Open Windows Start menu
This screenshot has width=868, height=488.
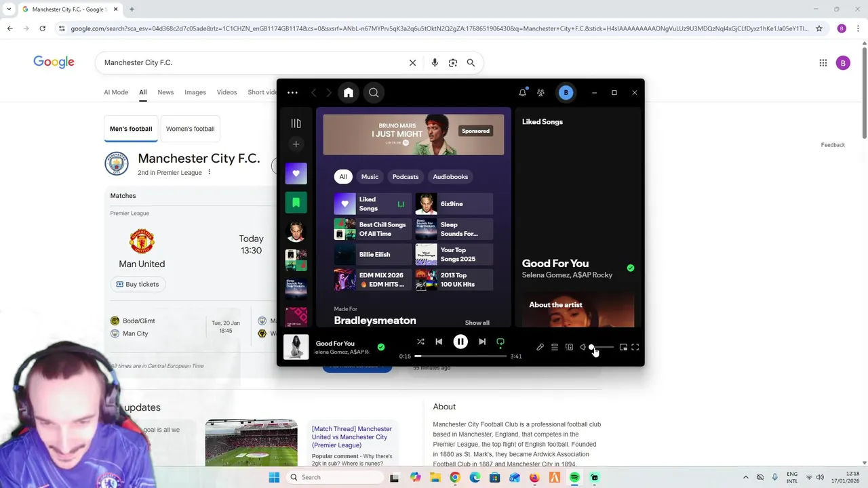pos(274,477)
